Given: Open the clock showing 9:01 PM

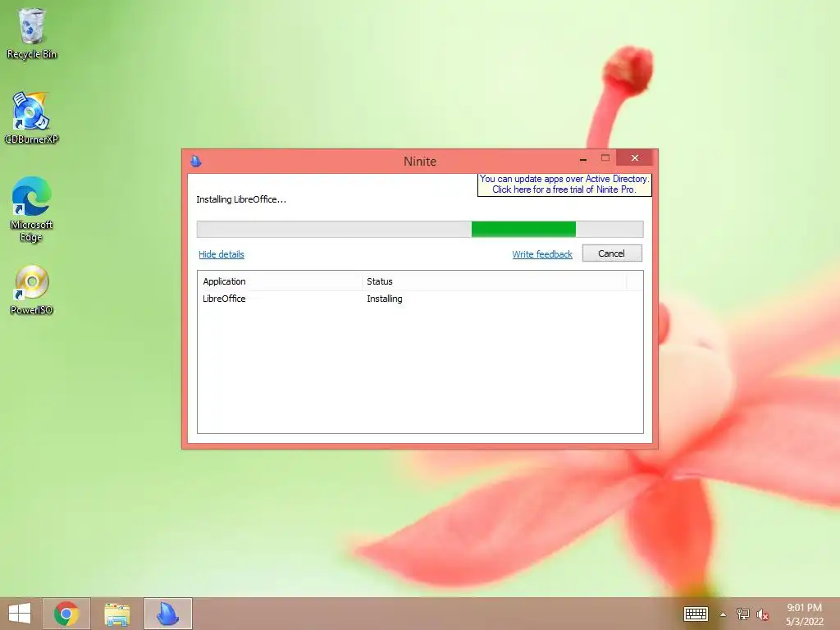Looking at the screenshot, I should click(x=804, y=614).
